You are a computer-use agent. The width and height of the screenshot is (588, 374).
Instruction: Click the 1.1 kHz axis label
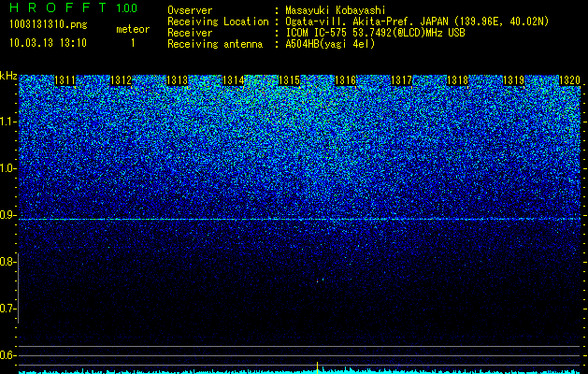7,122
